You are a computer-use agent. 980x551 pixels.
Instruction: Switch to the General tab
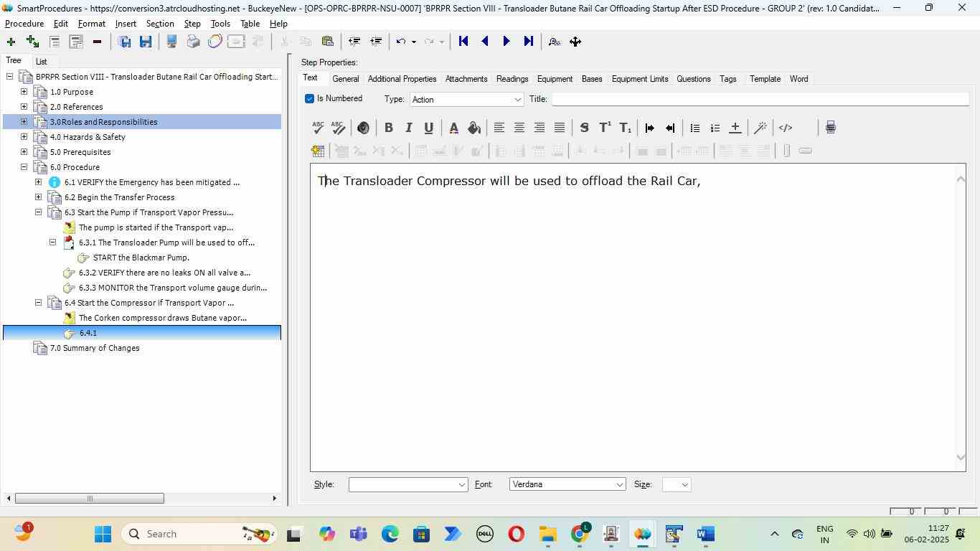pyautogui.click(x=345, y=79)
